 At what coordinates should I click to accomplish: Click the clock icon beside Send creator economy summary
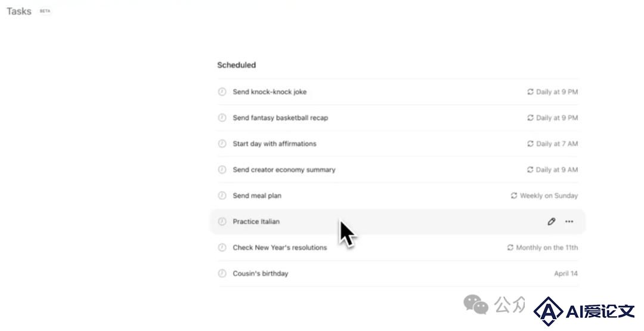222,169
